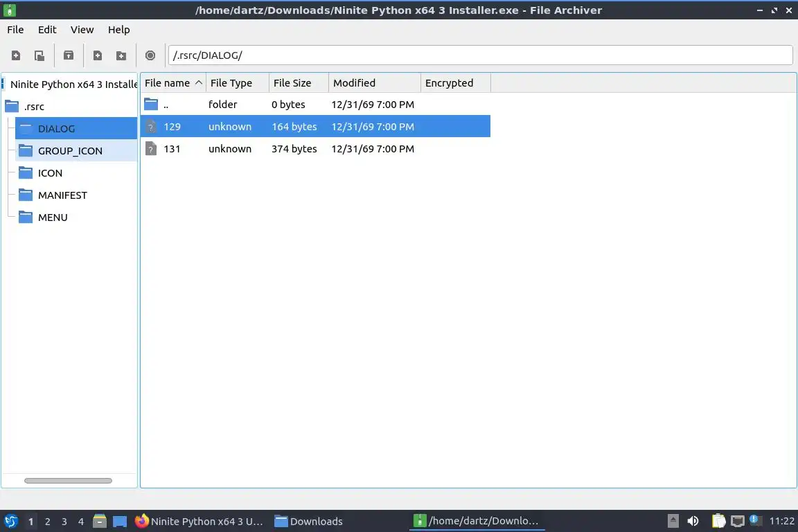The image size is (798, 532).
Task: Click the Open archive toolbar icon
Action: point(39,55)
